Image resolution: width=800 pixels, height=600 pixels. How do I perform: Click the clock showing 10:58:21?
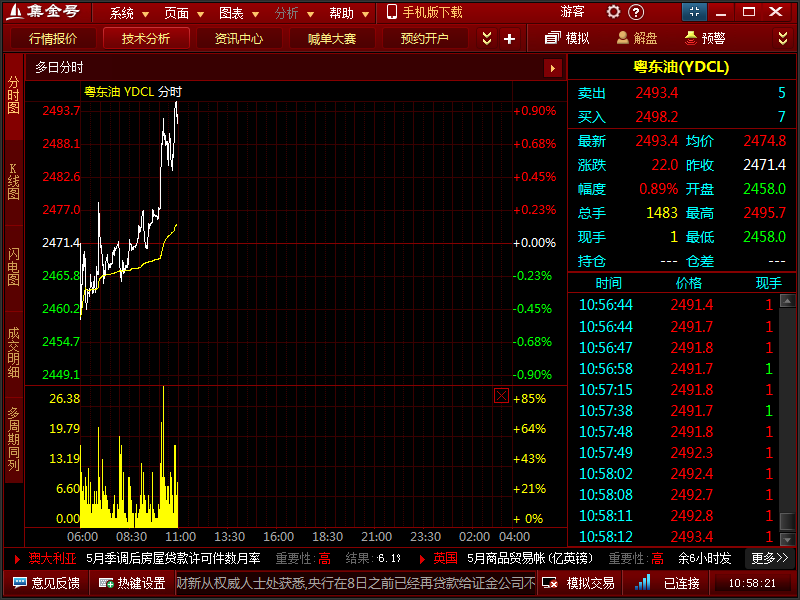752,583
